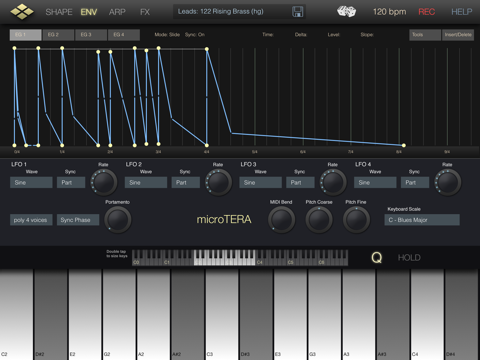The height and width of the screenshot is (360, 480).
Task: Click the Q quantize icon
Action: pyautogui.click(x=377, y=257)
